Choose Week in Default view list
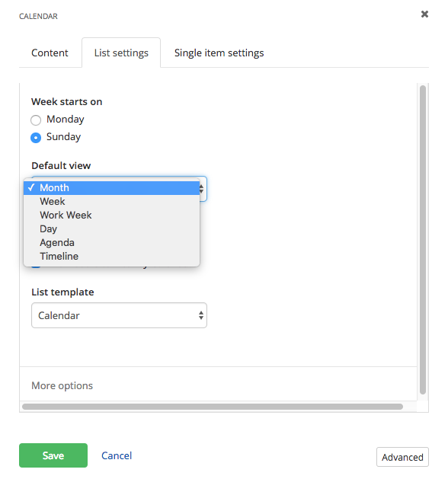Image resolution: width=448 pixels, height=479 pixels. [x=111, y=202]
